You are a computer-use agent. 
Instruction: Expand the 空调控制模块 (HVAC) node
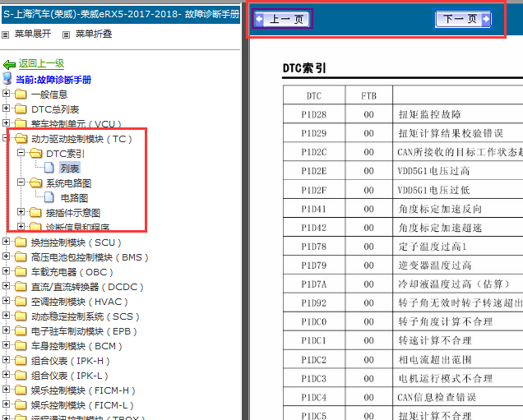[x=6, y=300]
